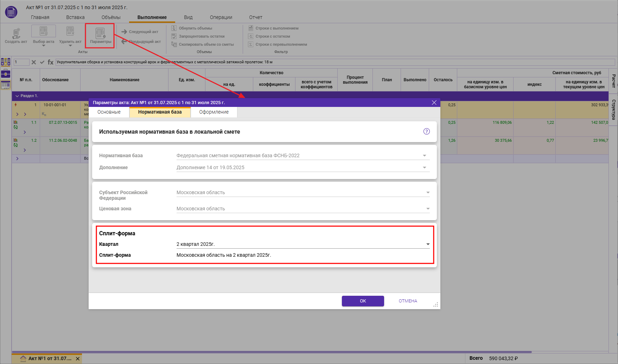Click the Создать акт toolbar icon
This screenshot has width=618, height=364.
[x=16, y=34]
